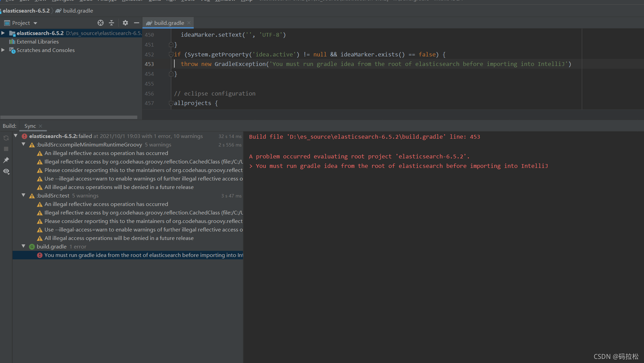
Task: Select build.gradle 1 error entry
Action: pos(128,246)
